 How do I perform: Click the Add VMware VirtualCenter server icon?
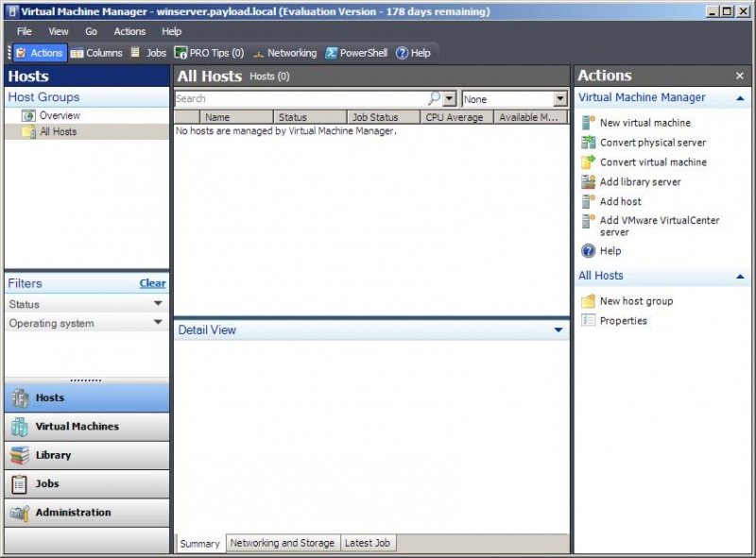click(x=588, y=221)
